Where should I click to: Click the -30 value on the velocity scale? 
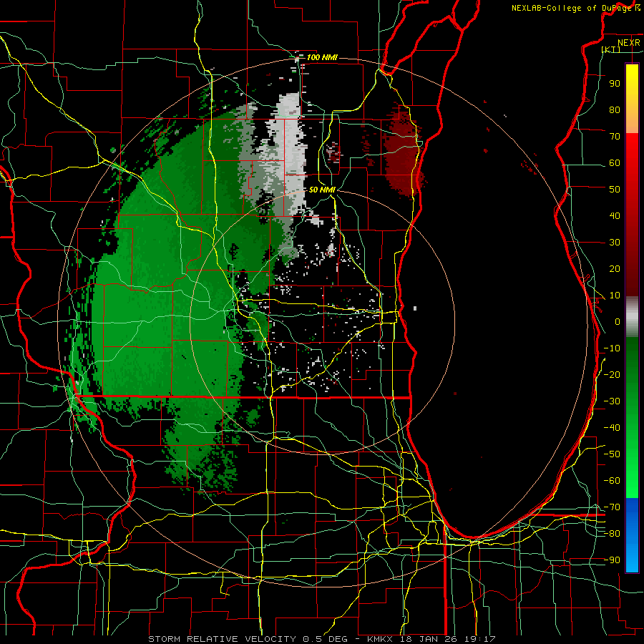click(x=612, y=401)
